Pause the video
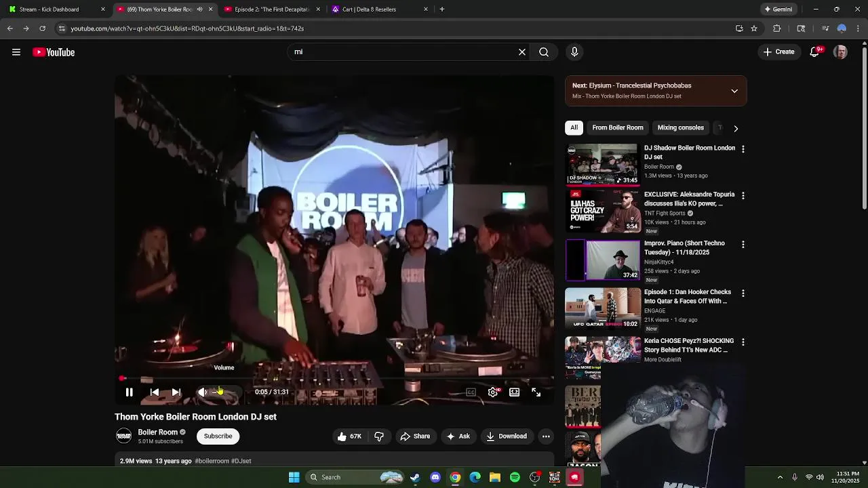 (129, 392)
